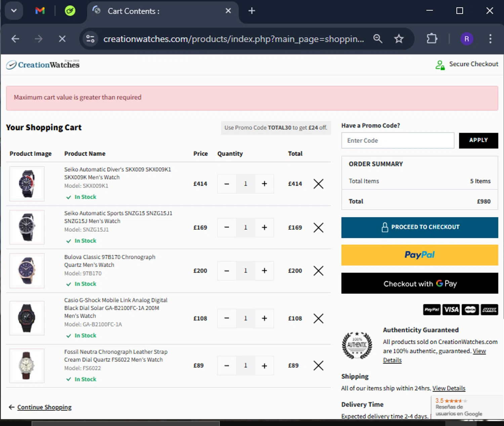Click the Mastercard payment badge icon
The width and height of the screenshot is (504, 426).
(470, 310)
